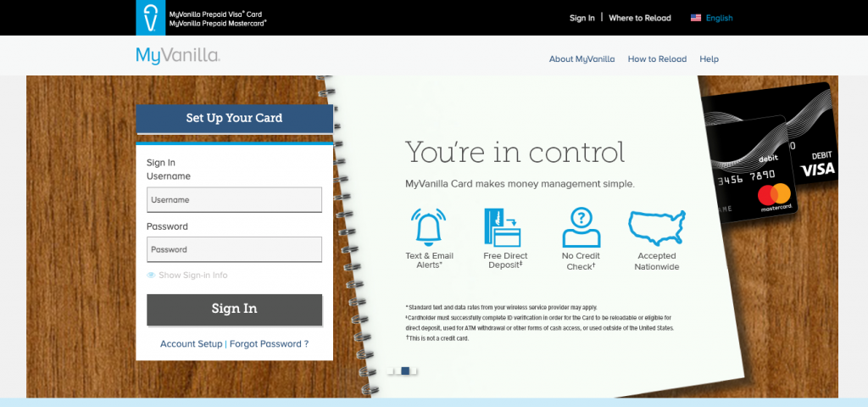
Task: Click the Forgot Password link
Action: point(269,344)
